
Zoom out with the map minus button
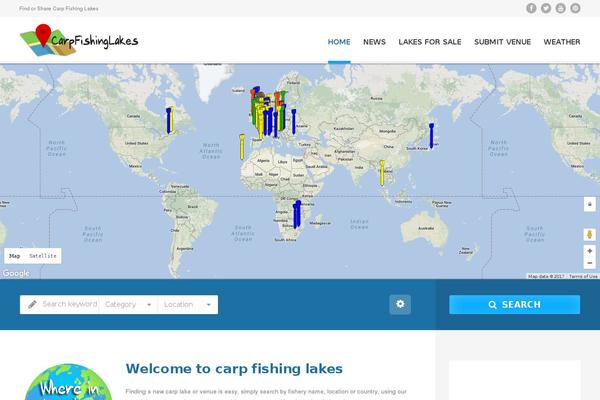tap(590, 263)
